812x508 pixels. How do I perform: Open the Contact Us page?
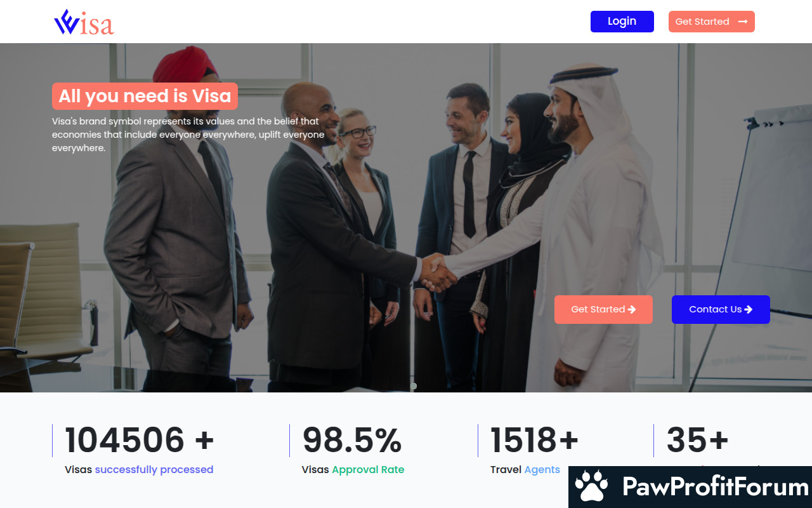(x=721, y=309)
